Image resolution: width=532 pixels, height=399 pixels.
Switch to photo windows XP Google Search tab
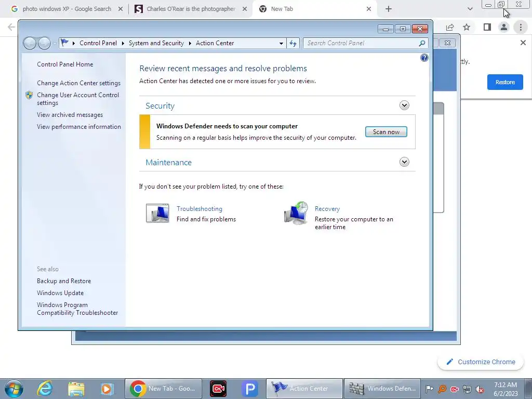pos(67,9)
